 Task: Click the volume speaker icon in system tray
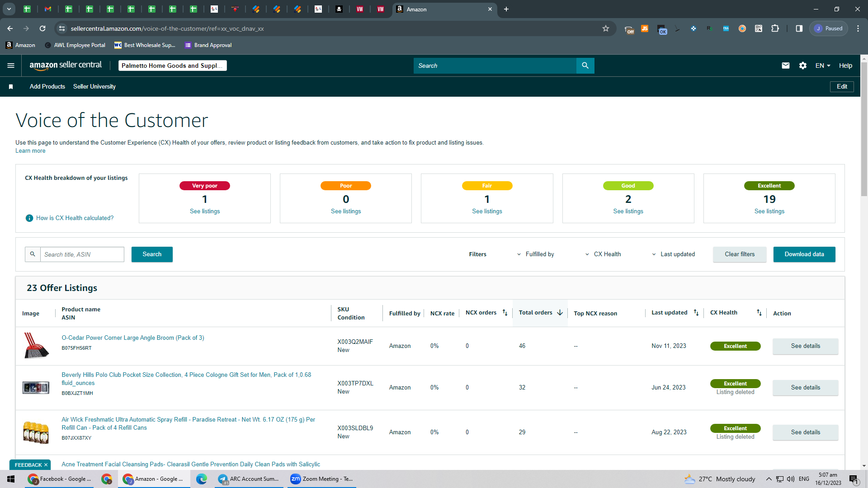(x=791, y=479)
